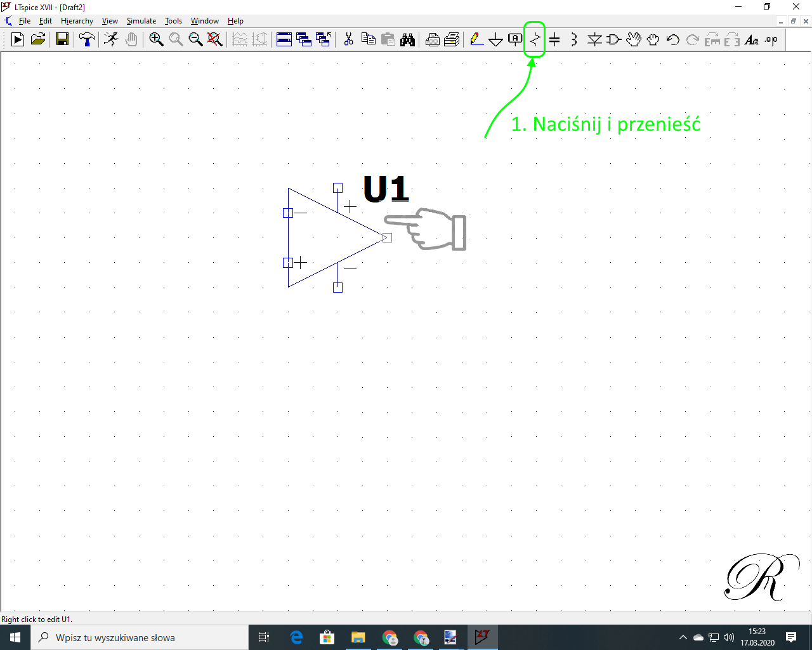
Task: Select the Move open hand tool
Action: pyautogui.click(x=634, y=40)
